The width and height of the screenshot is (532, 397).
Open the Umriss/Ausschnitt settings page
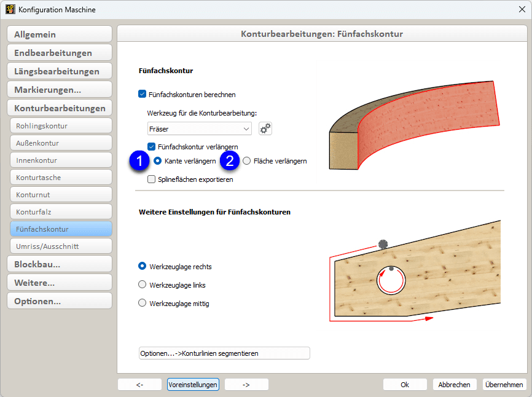click(x=59, y=245)
